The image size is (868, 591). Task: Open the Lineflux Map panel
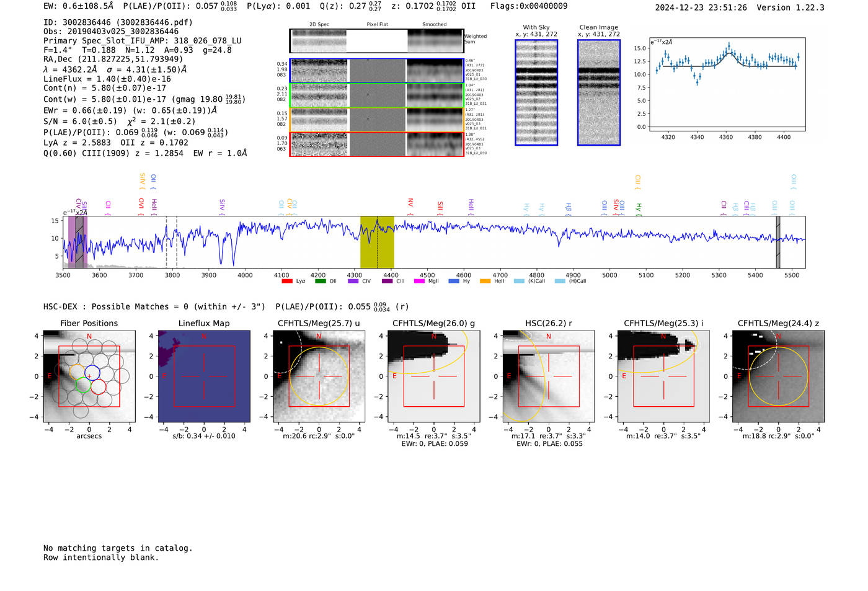[x=204, y=376]
